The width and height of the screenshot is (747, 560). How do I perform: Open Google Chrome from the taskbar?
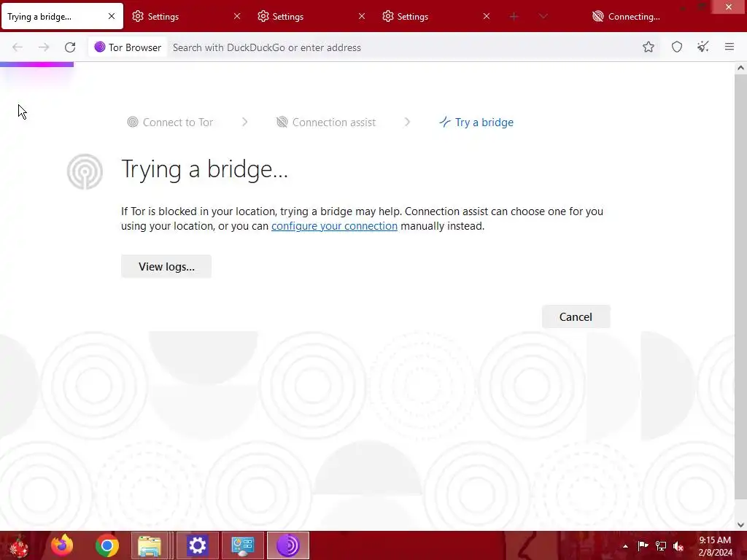coord(107,545)
